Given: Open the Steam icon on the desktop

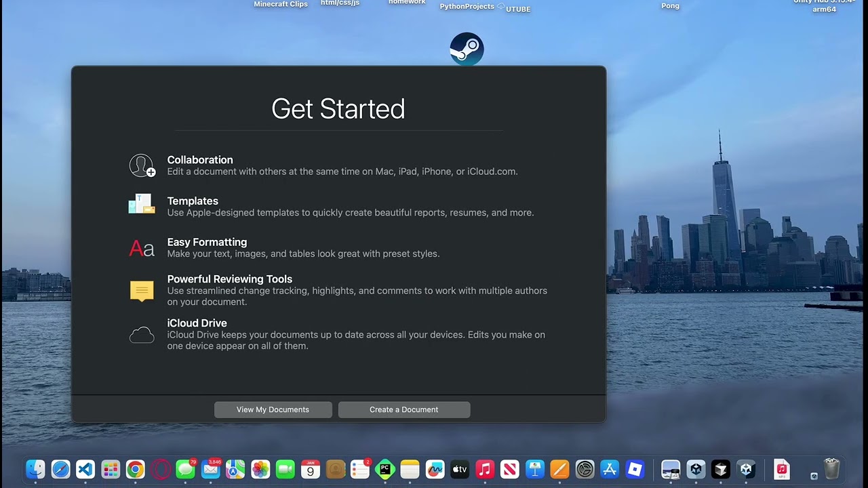Looking at the screenshot, I should [467, 49].
